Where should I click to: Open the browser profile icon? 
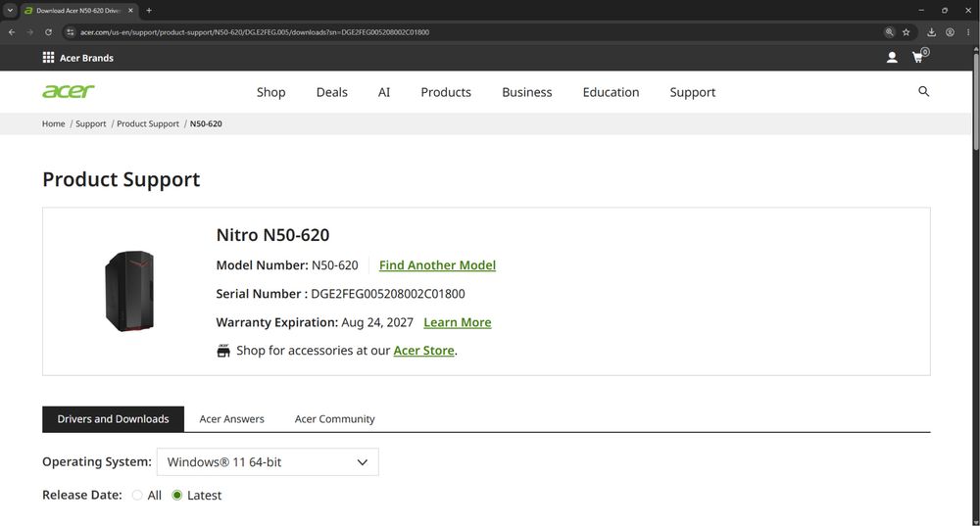(x=950, y=32)
